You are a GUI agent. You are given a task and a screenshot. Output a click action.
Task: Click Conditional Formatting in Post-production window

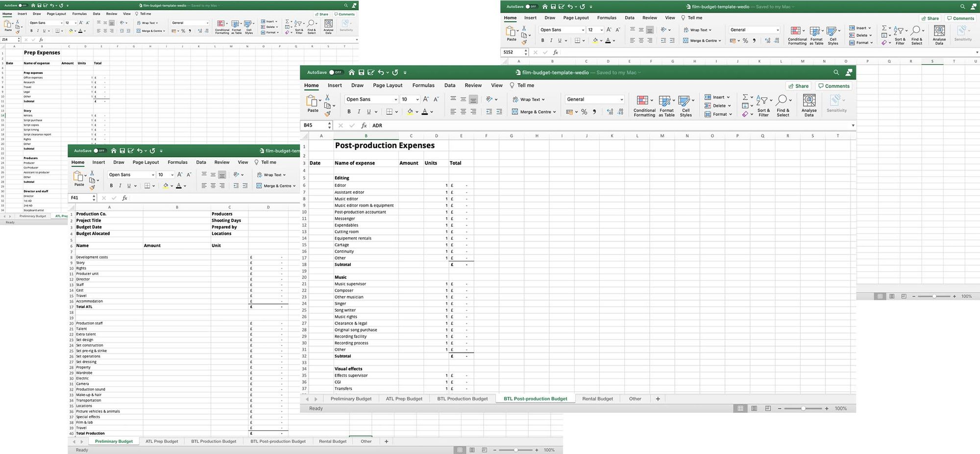[x=644, y=106]
